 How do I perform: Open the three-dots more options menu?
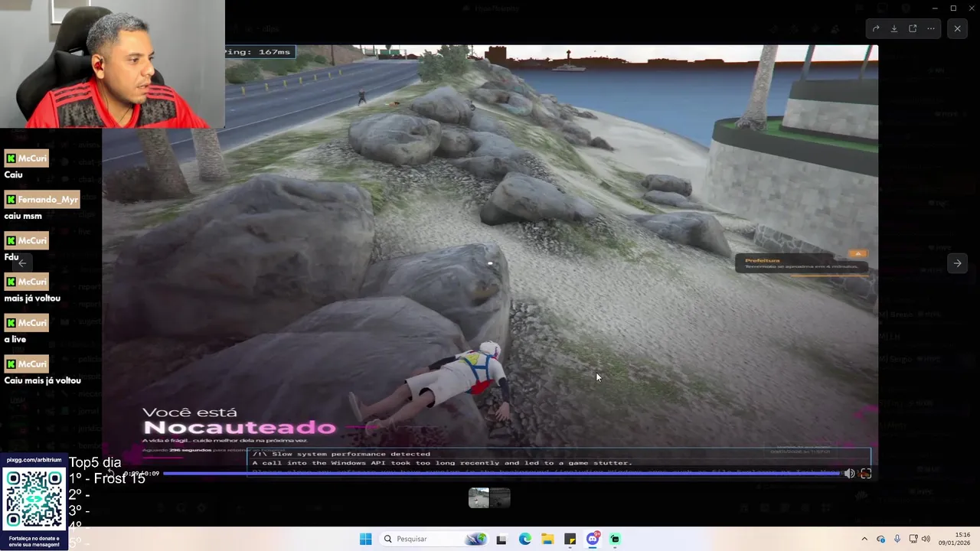[x=931, y=28]
